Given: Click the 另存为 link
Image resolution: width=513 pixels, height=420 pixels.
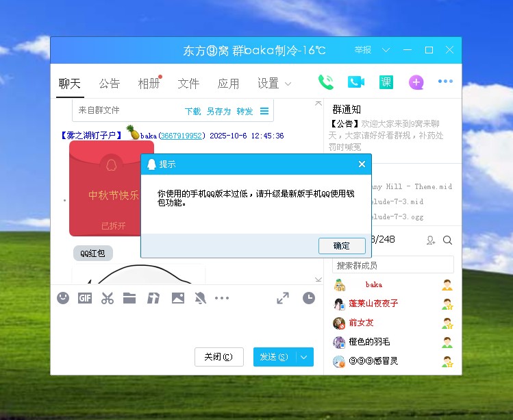Looking at the screenshot, I should (218, 111).
